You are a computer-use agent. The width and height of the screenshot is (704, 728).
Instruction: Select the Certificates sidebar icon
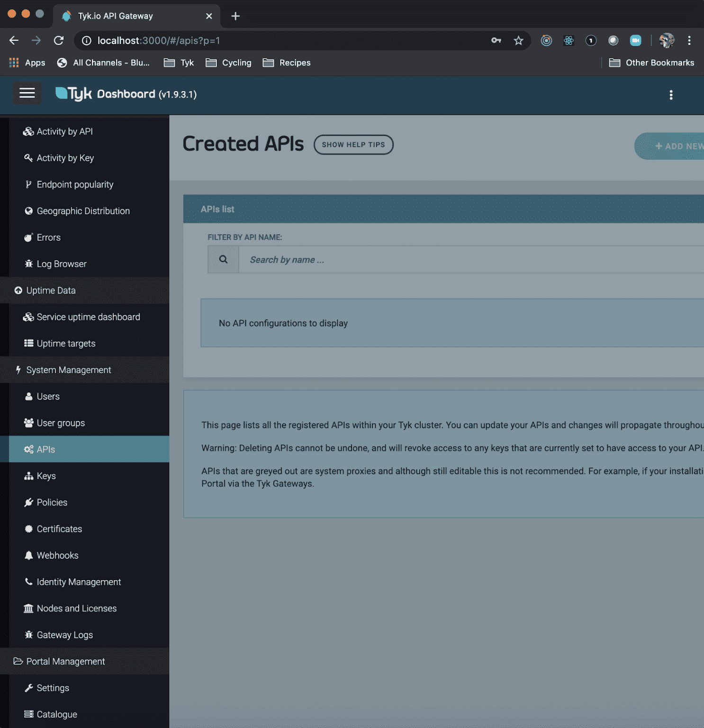29,528
